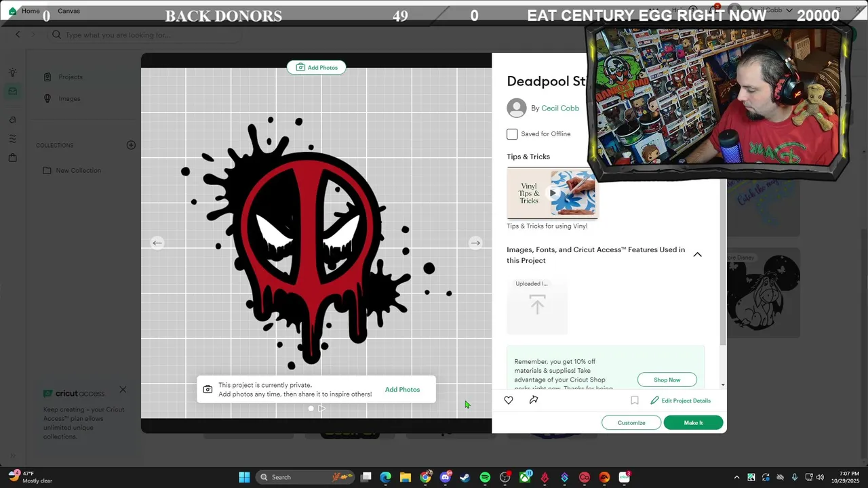
Task: Click the Shop Now button
Action: [667, 380]
